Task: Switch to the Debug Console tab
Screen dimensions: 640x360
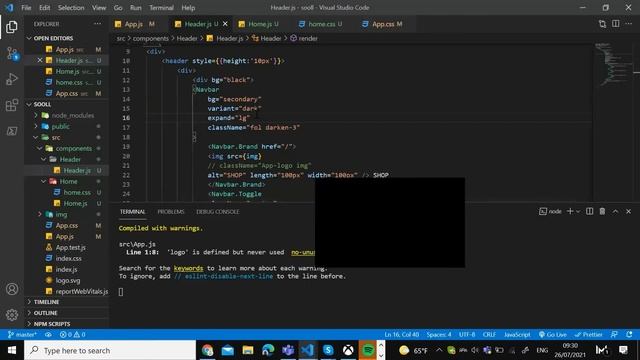Action: [218, 212]
